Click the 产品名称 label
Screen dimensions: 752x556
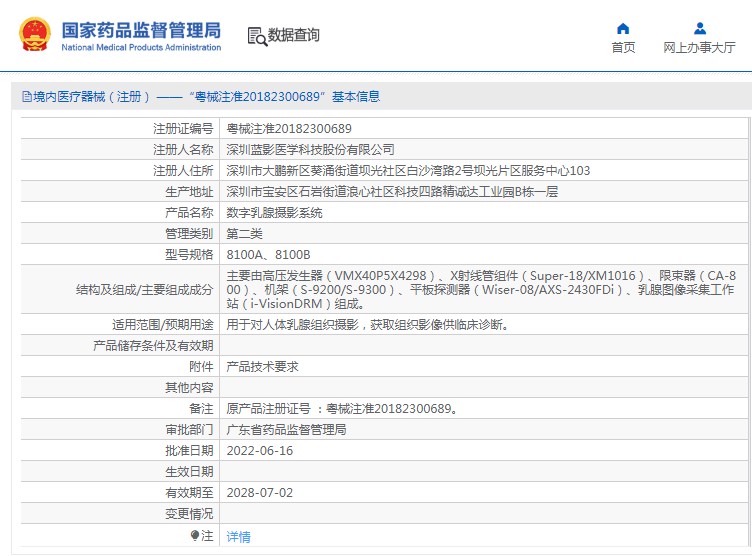tap(189, 213)
